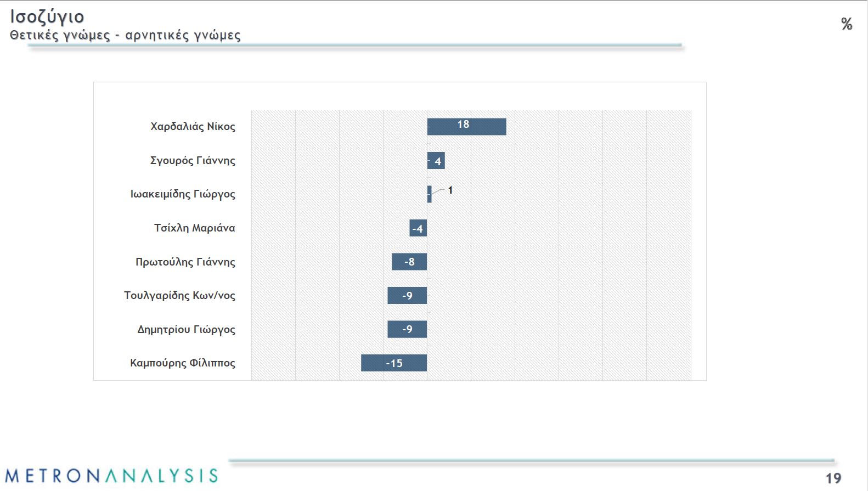Click the Καμπούρης Φίλιππος name label
This screenshot has height=491, width=868.
[x=183, y=363]
